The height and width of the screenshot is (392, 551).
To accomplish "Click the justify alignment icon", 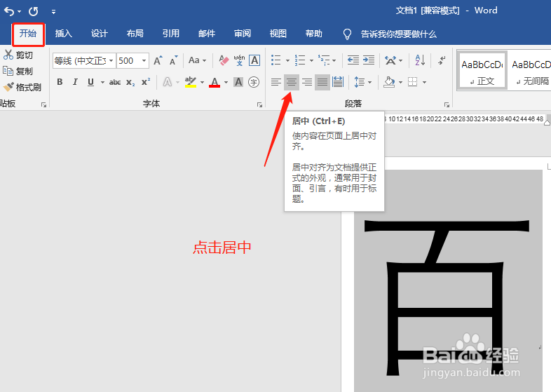I will [322, 82].
